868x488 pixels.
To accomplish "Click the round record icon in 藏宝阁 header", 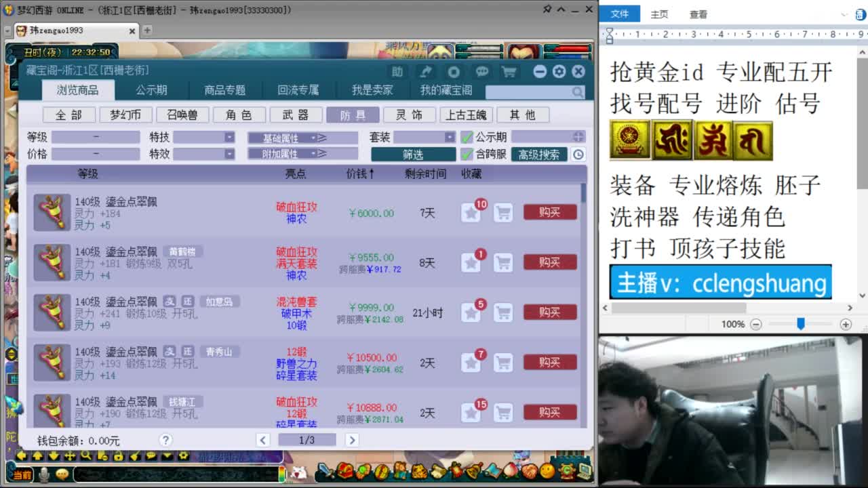I will pos(454,72).
